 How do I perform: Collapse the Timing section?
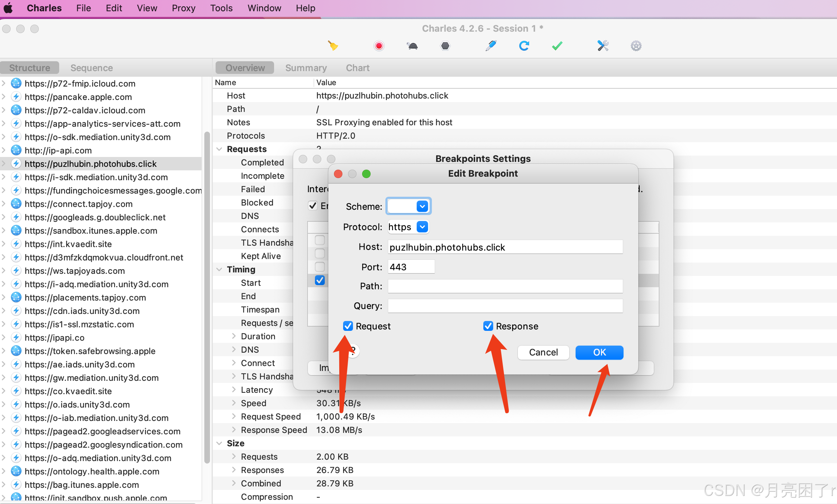(219, 270)
